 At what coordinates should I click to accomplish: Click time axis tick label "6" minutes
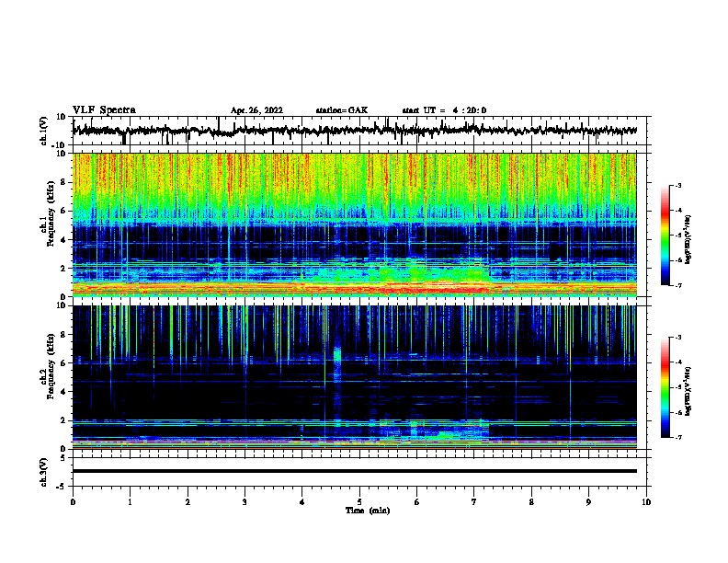[x=417, y=502]
